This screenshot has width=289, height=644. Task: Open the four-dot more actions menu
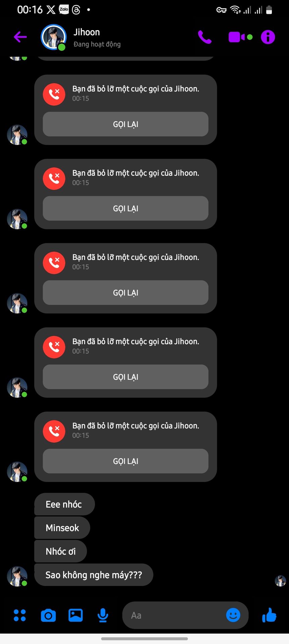coord(20,615)
